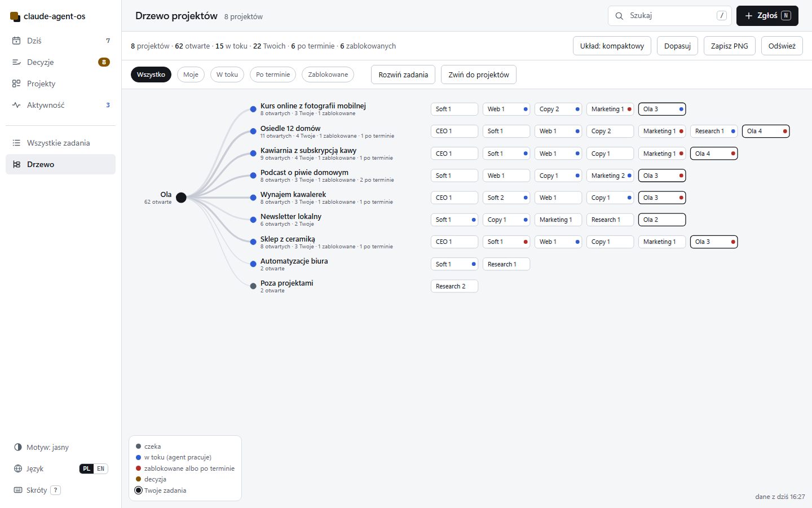Viewport: 812px width, 508px height.
Task: Open Ola 4 chip in Osiedle 12 domów row
Action: click(x=766, y=131)
